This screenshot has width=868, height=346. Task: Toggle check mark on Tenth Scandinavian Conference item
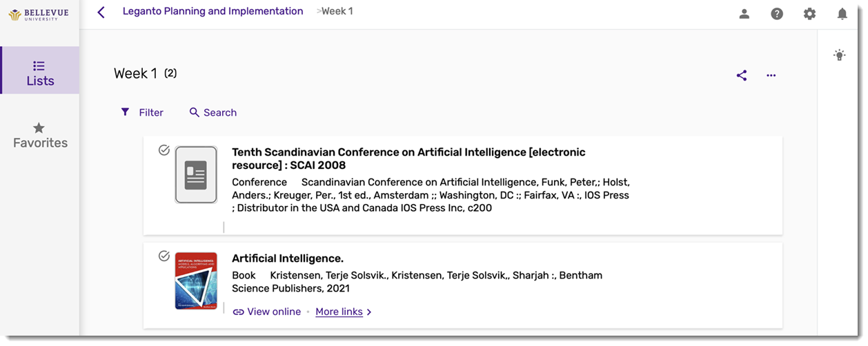pyautogui.click(x=164, y=150)
